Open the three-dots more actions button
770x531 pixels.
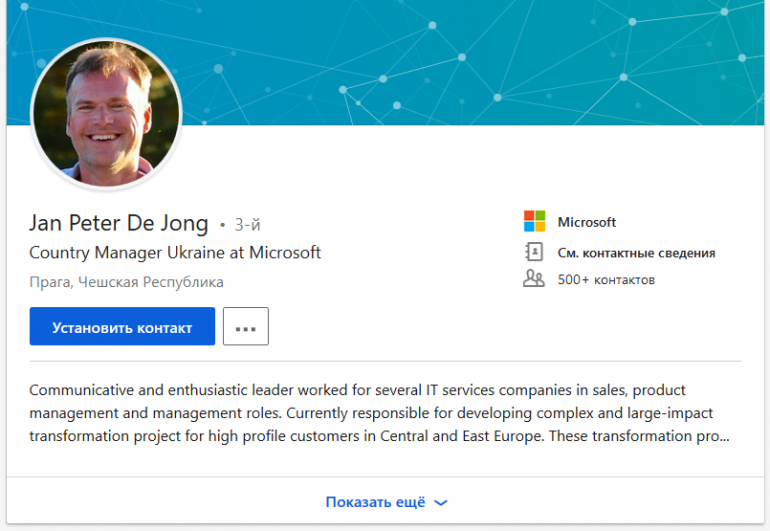click(246, 326)
